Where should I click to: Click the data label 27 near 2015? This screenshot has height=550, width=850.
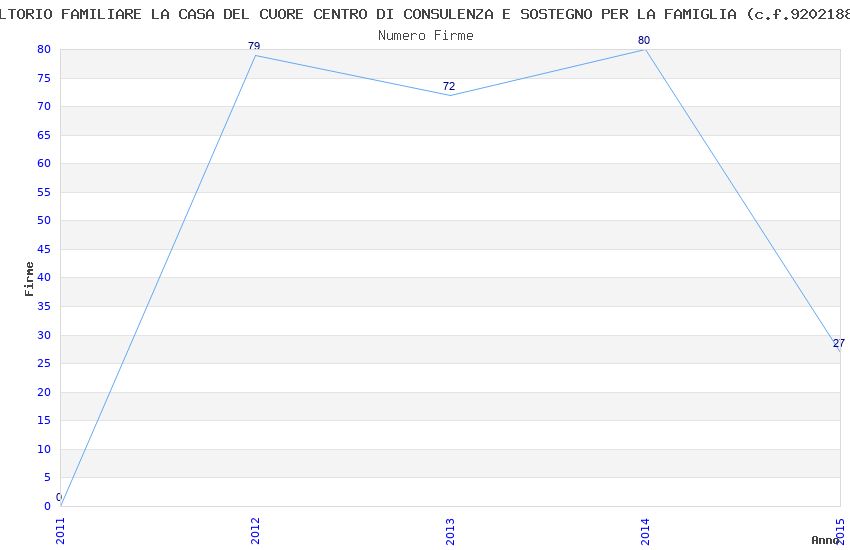pyautogui.click(x=839, y=343)
